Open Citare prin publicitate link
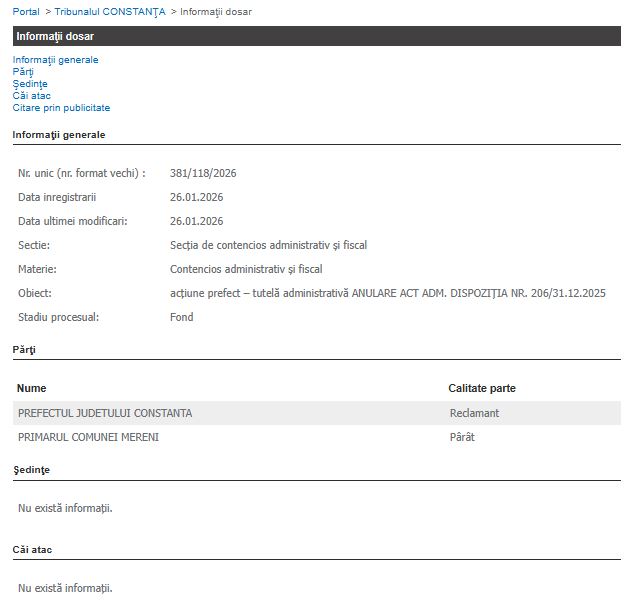The height and width of the screenshot is (604, 640). pyautogui.click(x=61, y=108)
